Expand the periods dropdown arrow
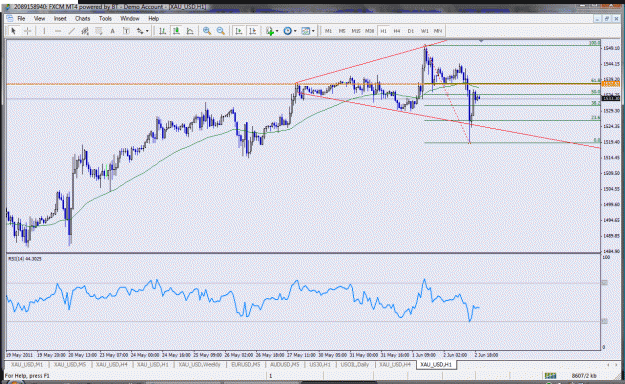This screenshot has width=625, height=384. click(295, 31)
